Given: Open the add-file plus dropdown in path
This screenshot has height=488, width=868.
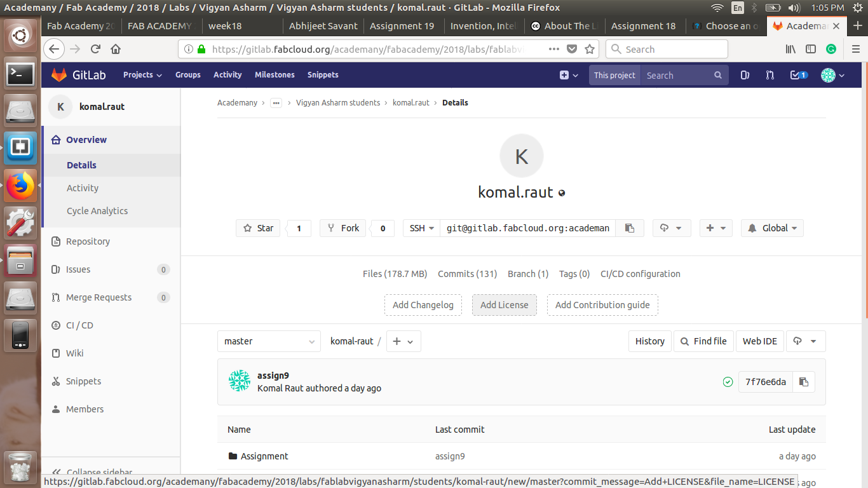Looking at the screenshot, I should pyautogui.click(x=403, y=341).
